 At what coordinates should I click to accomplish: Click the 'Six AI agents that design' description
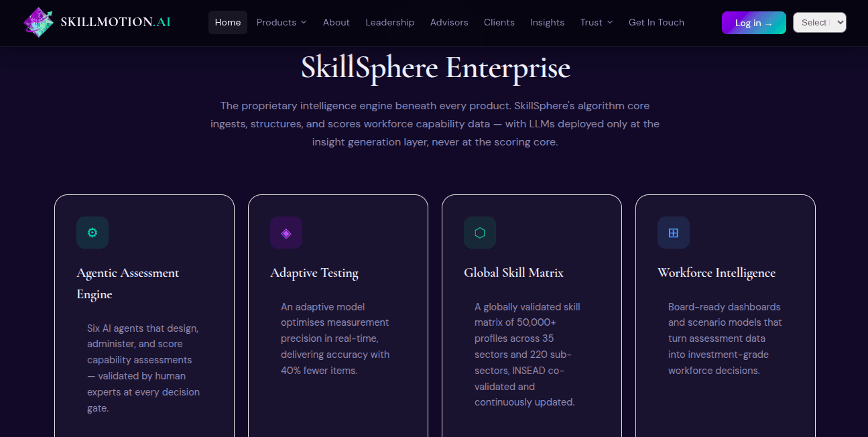(143, 368)
